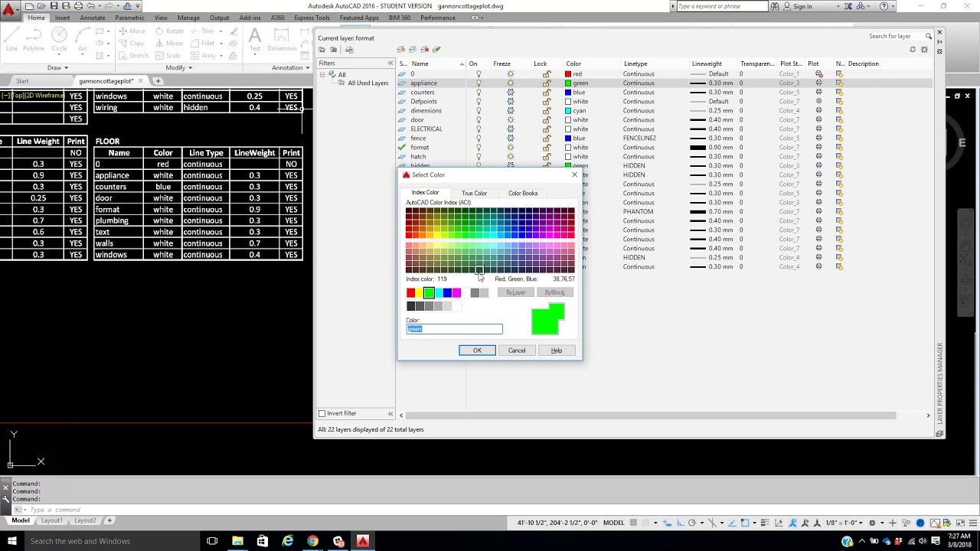Select the Arc tool in the ribbon
980x551 pixels.
pos(82,38)
